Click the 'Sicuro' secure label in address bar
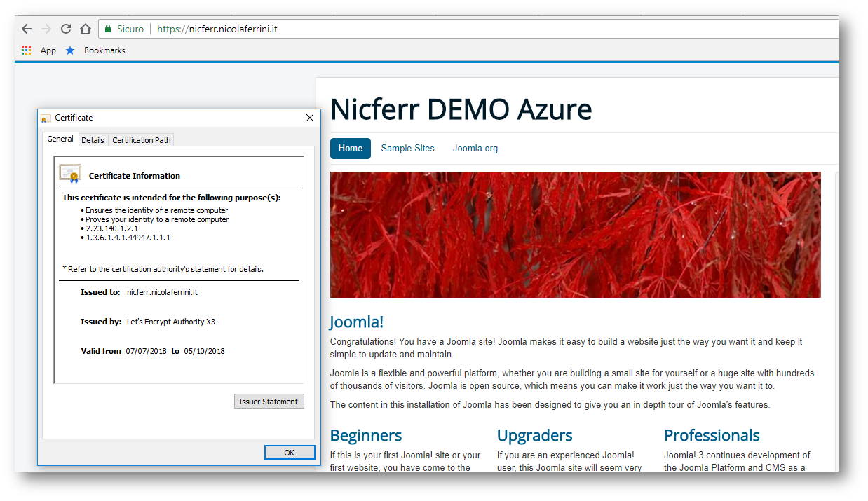The height and width of the screenshot is (501, 868). [x=130, y=29]
